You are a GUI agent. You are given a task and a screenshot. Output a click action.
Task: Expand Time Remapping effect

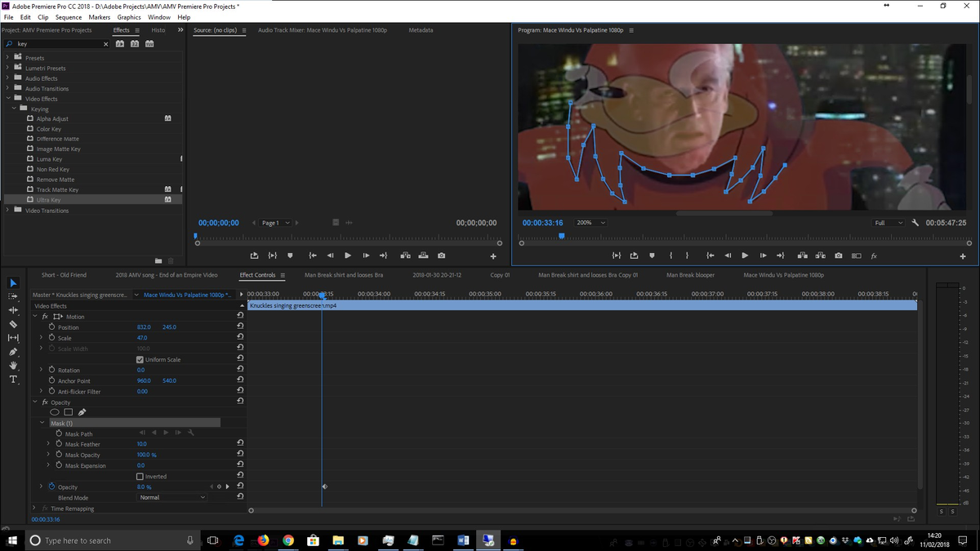point(33,508)
